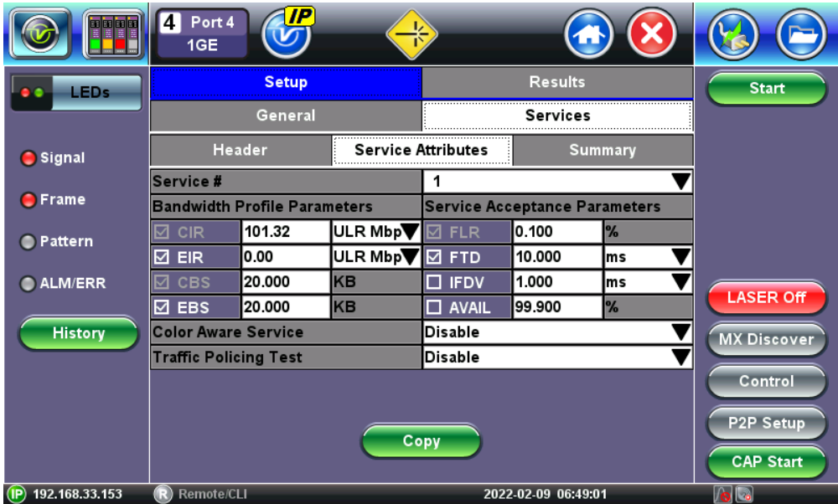Click the green Copy button
Screen dimensions: 838x504
(x=422, y=441)
